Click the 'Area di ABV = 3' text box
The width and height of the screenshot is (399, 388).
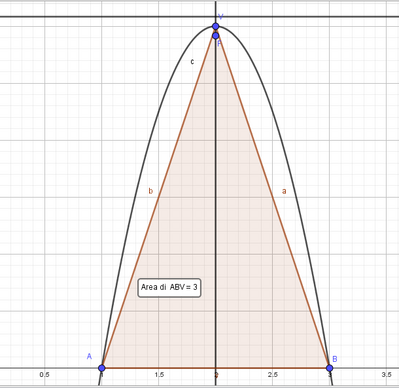[169, 288]
